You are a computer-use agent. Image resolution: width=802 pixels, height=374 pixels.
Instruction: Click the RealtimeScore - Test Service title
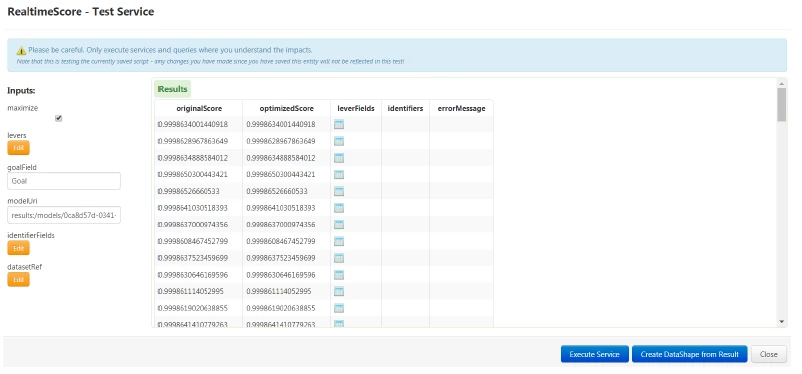click(81, 12)
